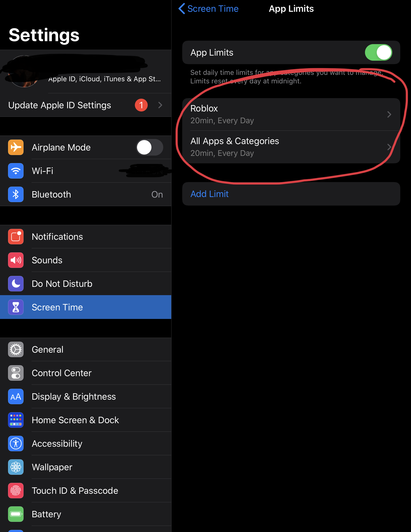411x532 pixels.
Task: Go back to Screen Time
Action: 208,9
